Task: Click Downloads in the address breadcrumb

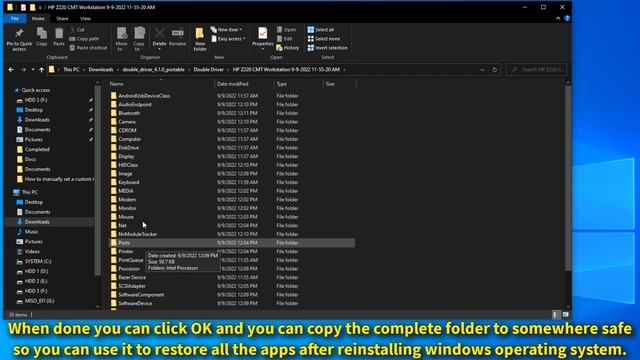Action: (100, 70)
